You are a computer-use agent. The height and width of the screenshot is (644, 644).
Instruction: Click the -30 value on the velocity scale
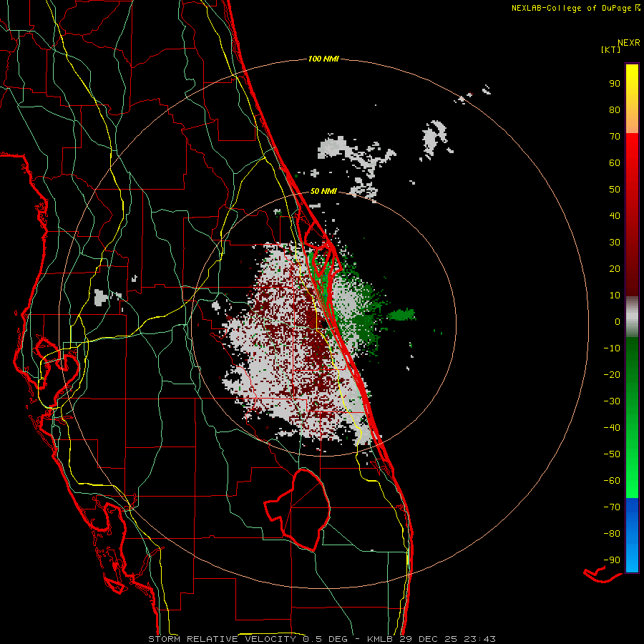point(612,401)
